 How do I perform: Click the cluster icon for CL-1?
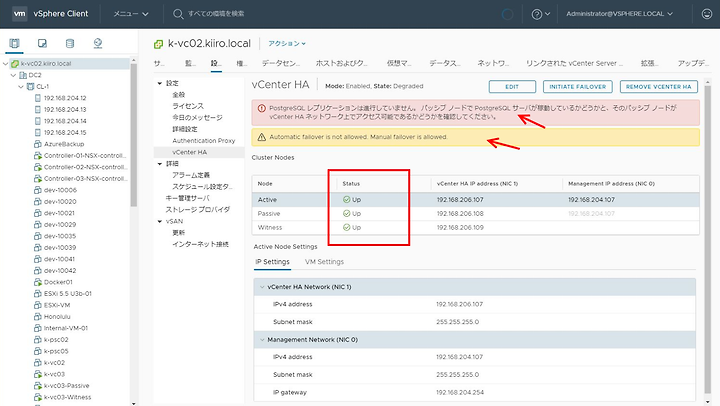coord(30,86)
